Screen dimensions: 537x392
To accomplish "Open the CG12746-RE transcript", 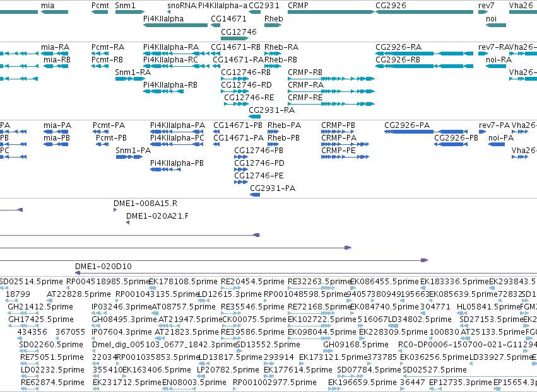I will (236, 104).
